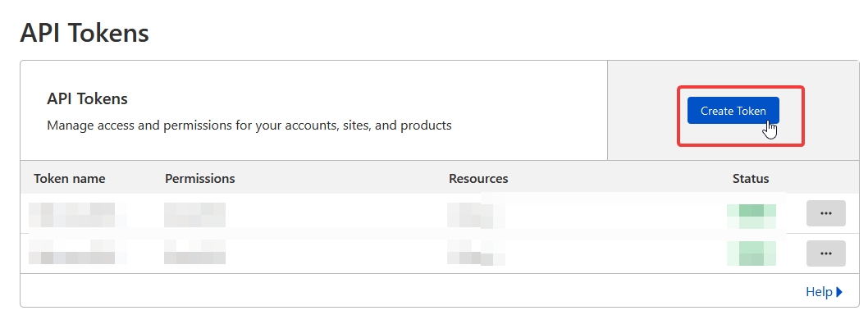Click the second row's green status badge
868x315 pixels.
752,253
